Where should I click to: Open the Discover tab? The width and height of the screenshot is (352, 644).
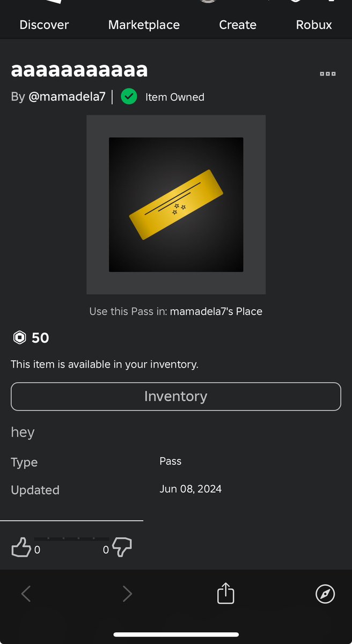[x=44, y=25]
